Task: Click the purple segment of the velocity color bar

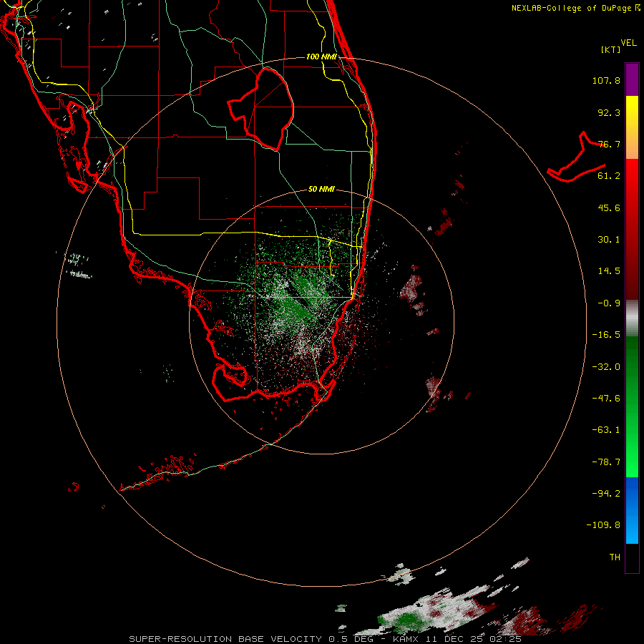Action: (632, 79)
